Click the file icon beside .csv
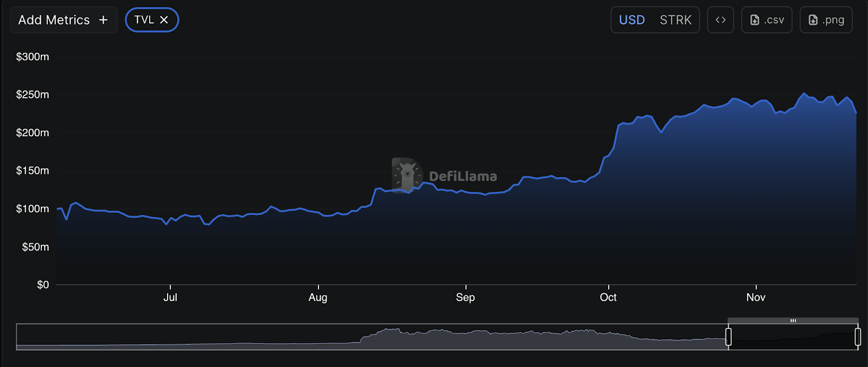868x367 pixels. 754,20
